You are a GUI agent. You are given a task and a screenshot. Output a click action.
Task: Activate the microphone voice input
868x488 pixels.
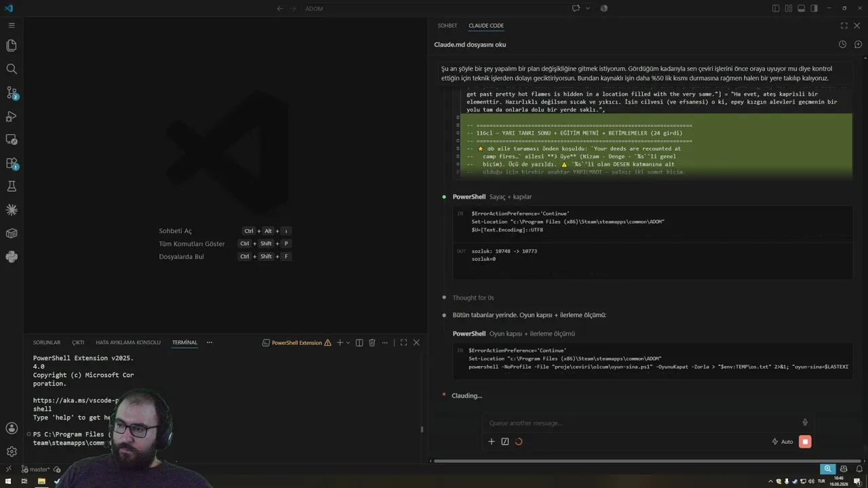coord(805,423)
